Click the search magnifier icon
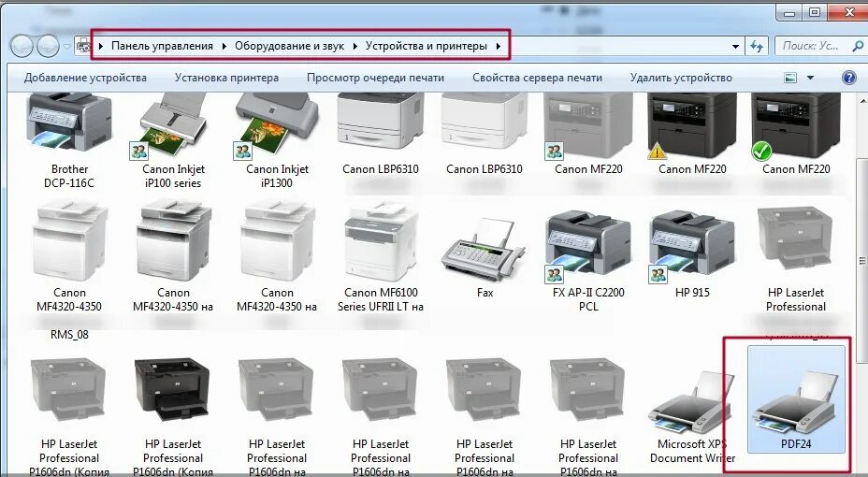 pyautogui.click(x=857, y=47)
